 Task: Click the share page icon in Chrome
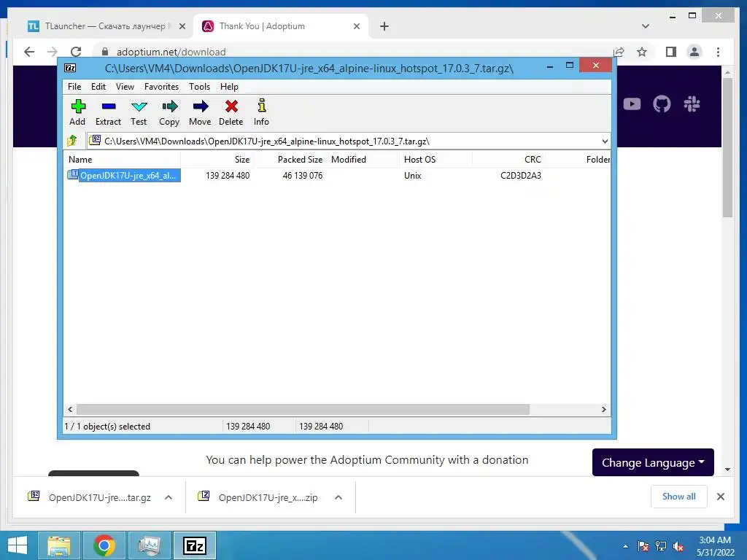(x=619, y=52)
